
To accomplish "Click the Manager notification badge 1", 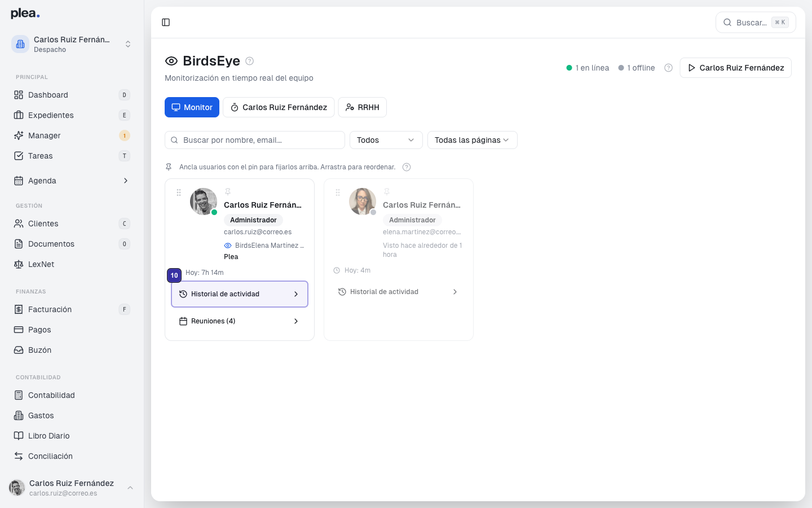I will [x=125, y=135].
